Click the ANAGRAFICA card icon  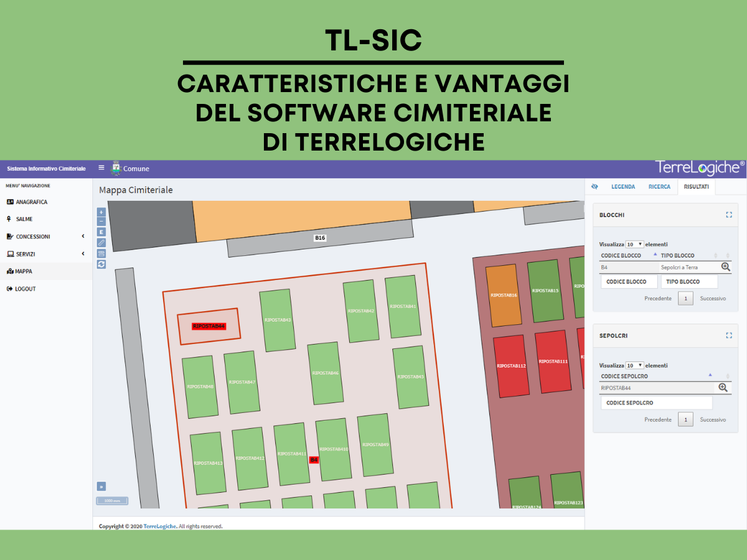click(x=10, y=202)
